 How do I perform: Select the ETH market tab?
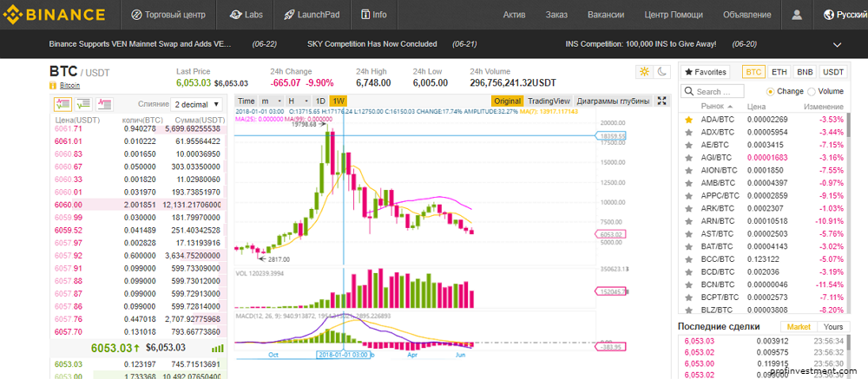(x=779, y=72)
